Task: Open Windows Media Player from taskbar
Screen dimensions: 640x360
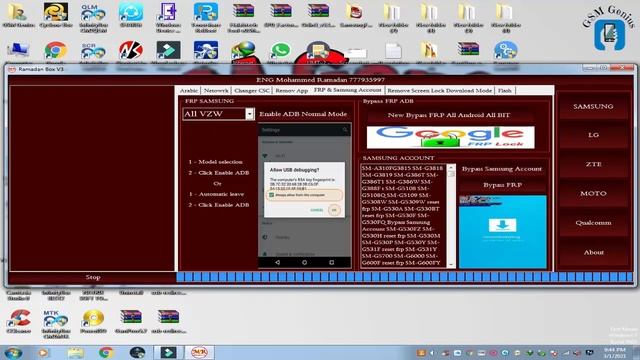Action: pyautogui.click(x=43, y=352)
